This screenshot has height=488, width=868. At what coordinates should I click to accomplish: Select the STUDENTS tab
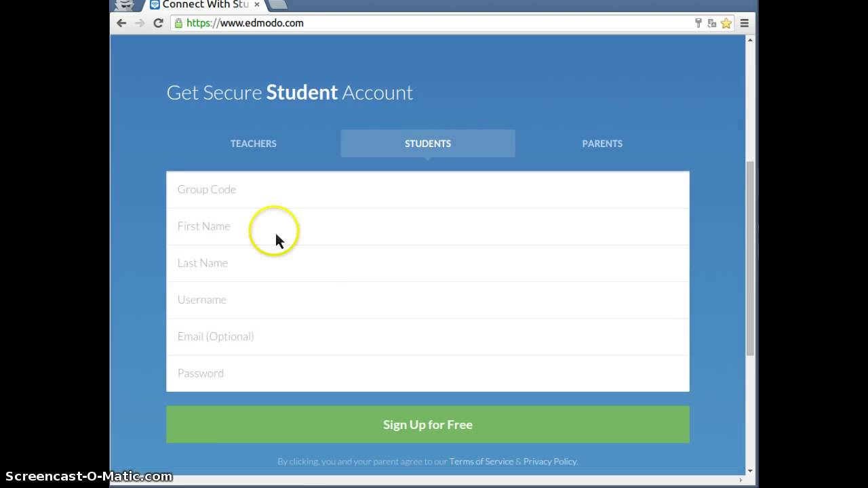428,144
